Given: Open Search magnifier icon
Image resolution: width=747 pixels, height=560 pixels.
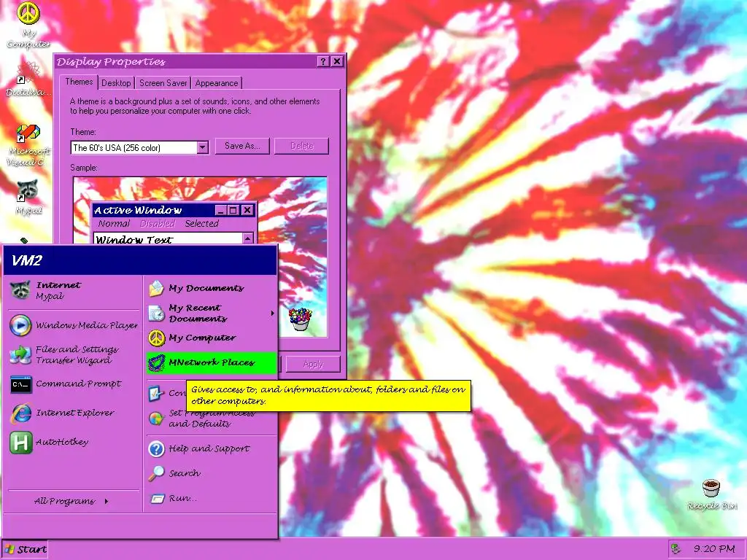Looking at the screenshot, I should pos(156,473).
